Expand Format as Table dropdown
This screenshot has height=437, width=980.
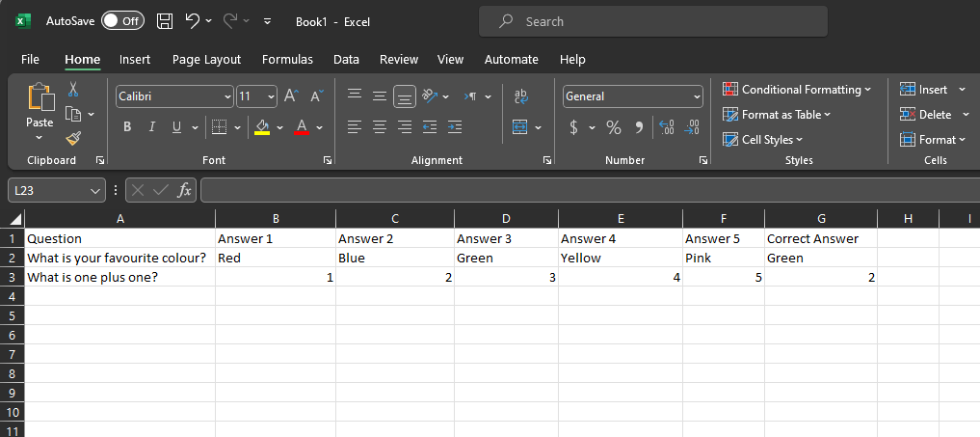coord(828,115)
